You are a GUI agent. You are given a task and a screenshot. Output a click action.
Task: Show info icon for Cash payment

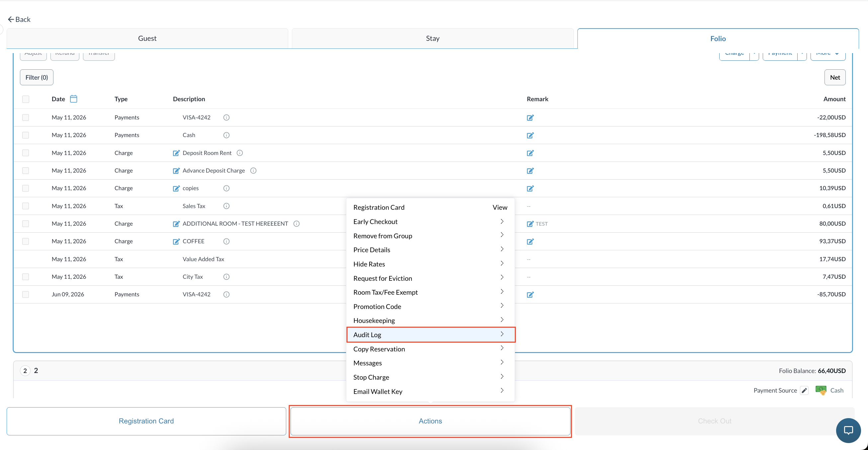pos(226,135)
